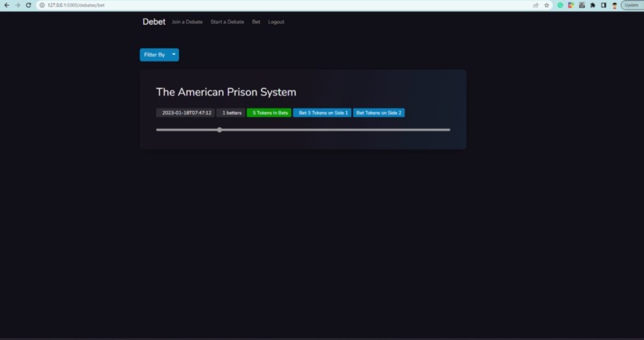Open the browser profile avatar
This screenshot has height=340, width=644.
(x=614, y=6)
